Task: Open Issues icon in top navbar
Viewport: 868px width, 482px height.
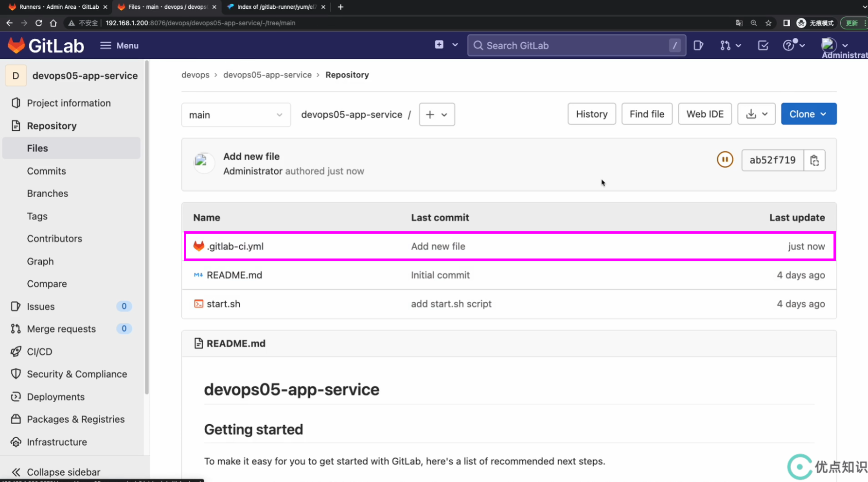Action: pos(698,45)
